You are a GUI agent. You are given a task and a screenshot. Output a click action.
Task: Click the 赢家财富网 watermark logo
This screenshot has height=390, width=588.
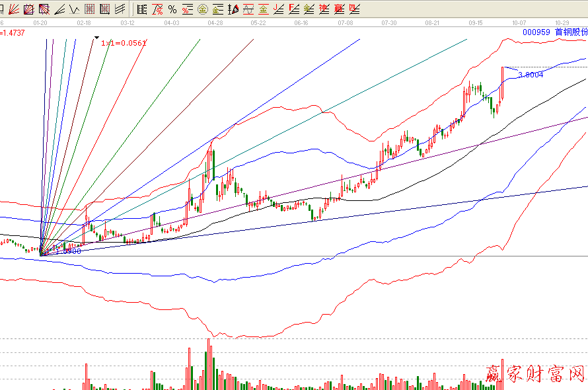(536, 373)
